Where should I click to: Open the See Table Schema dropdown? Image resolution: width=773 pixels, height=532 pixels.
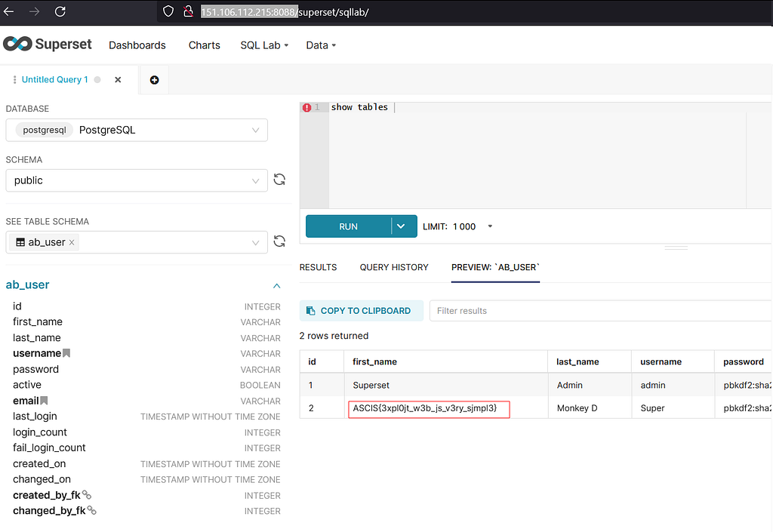coord(137,242)
